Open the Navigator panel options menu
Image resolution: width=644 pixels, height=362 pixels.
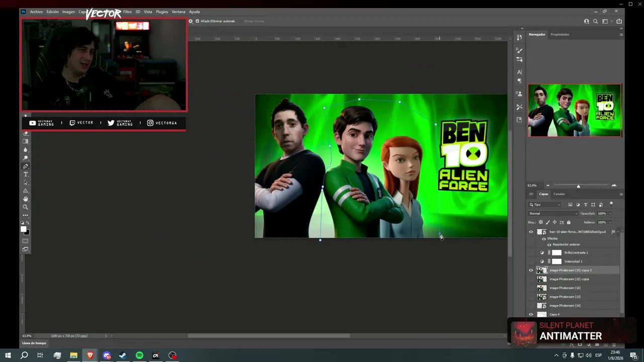(621, 34)
